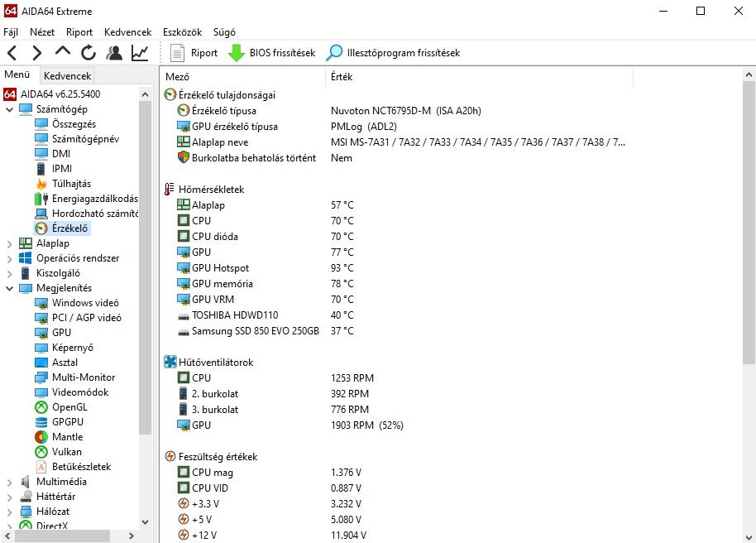Viewport: 756px width, 543px height.
Task: Expand the Alaplap tree node
Action: tap(9, 244)
